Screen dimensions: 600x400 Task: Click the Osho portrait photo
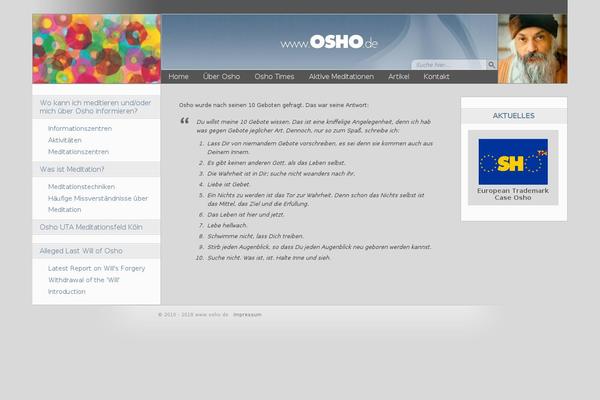(x=532, y=49)
